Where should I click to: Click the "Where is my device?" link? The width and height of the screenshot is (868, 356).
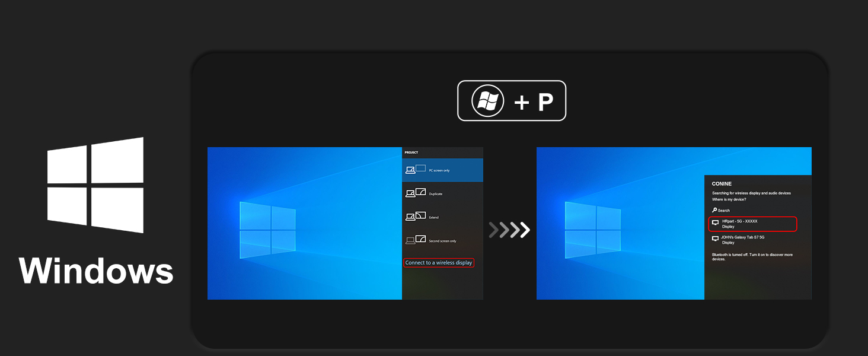click(729, 199)
